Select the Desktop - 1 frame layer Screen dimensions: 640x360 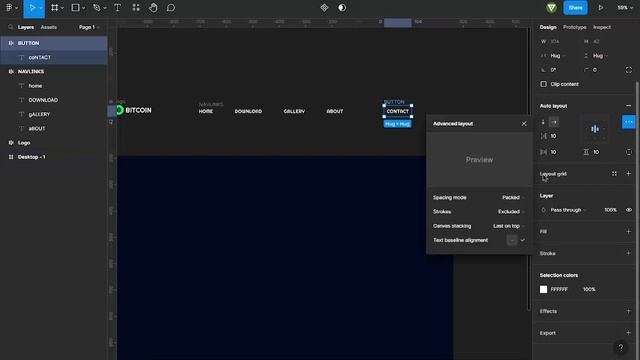coord(53,157)
